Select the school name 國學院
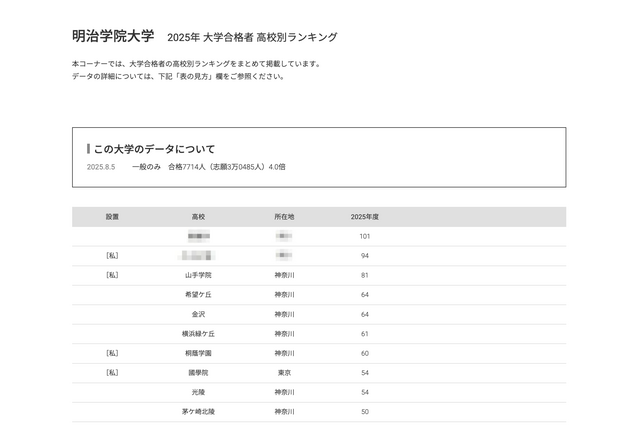This screenshot has height=426, width=640. click(198, 373)
